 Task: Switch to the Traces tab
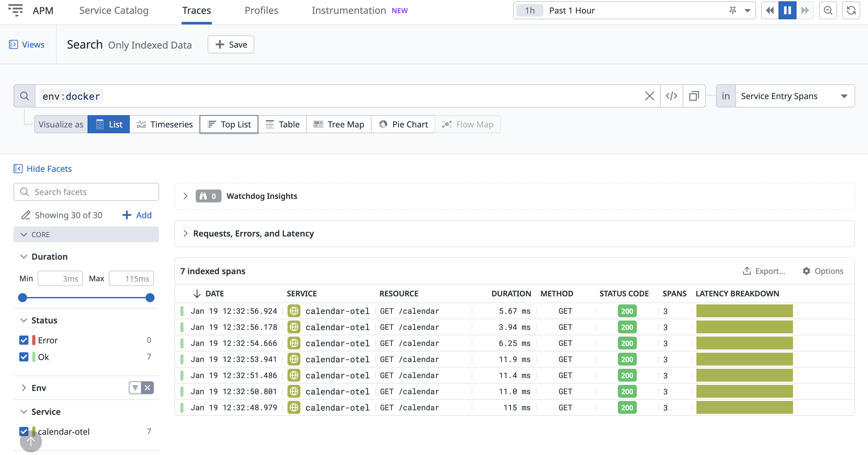[196, 10]
